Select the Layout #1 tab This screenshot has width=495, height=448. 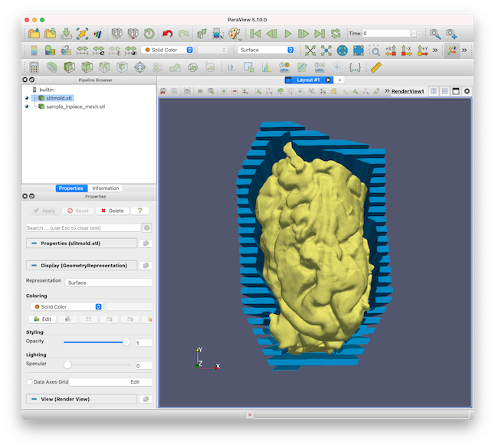pos(308,80)
